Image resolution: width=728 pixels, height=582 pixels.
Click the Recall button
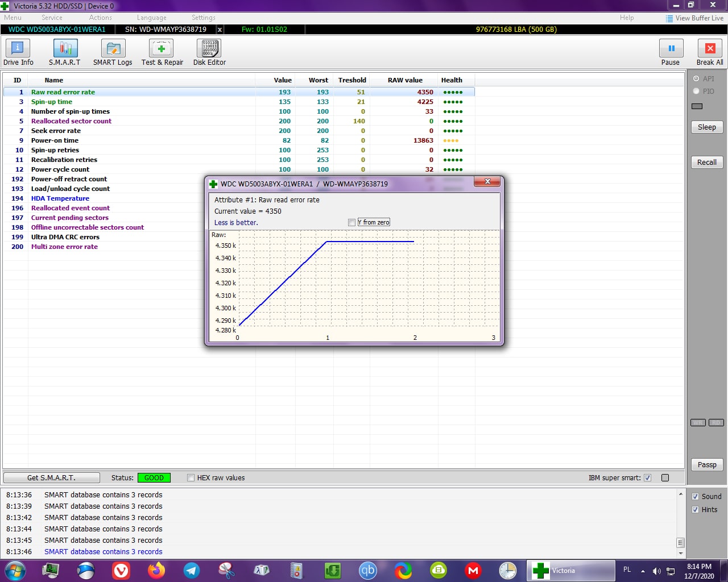coord(707,163)
